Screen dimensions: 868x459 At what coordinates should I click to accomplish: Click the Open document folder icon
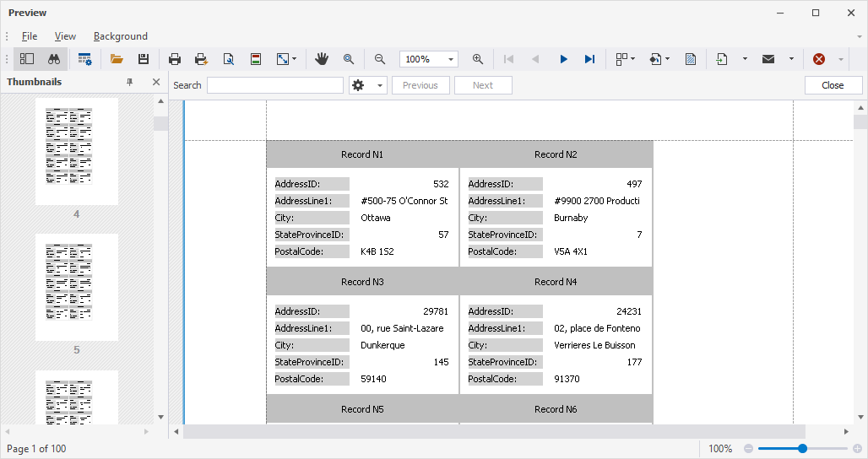coord(117,58)
